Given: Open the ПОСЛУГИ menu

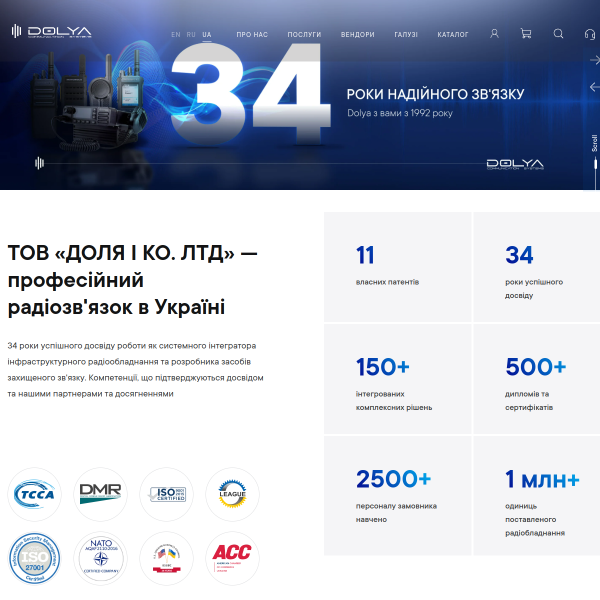Looking at the screenshot, I should [x=304, y=34].
